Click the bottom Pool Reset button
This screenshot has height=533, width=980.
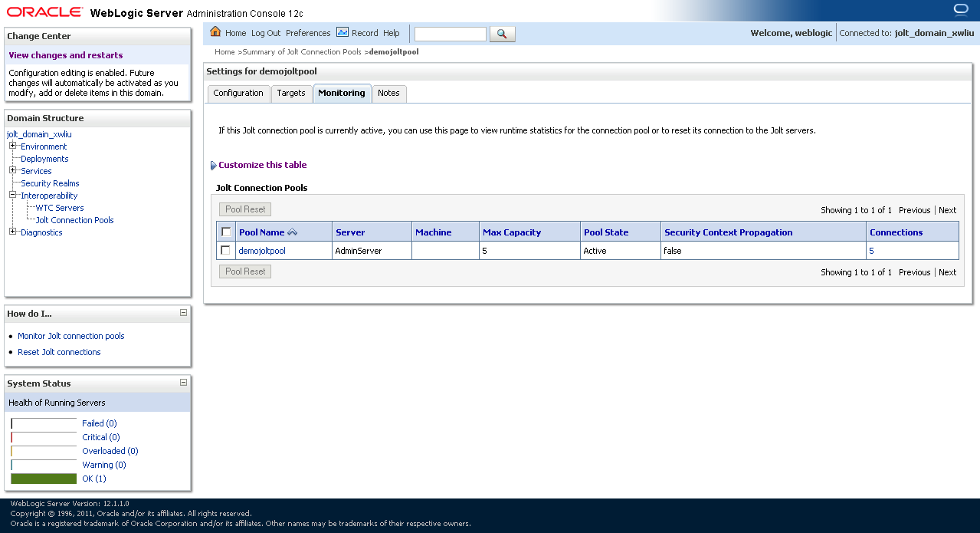tap(245, 271)
